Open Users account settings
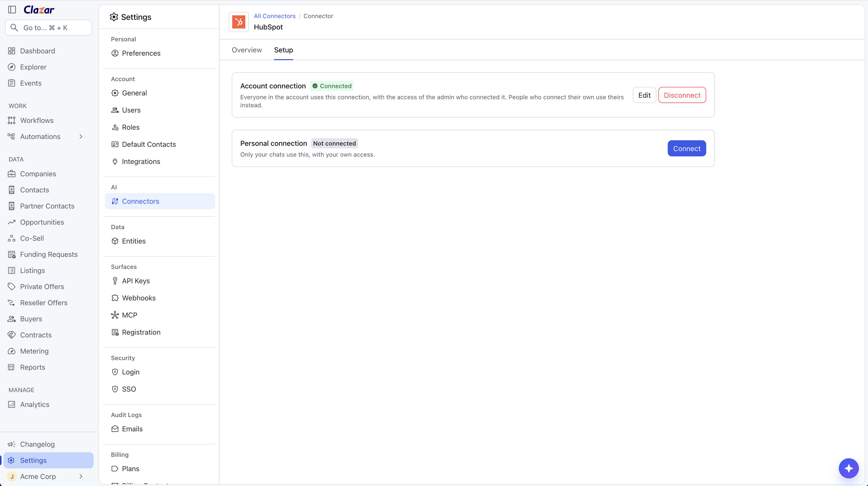 [131, 110]
